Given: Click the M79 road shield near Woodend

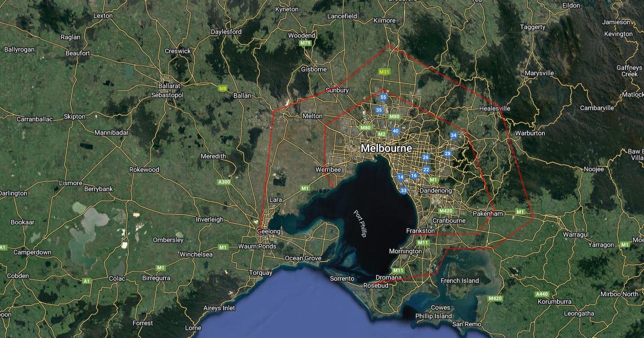Looking at the screenshot, I should (306, 43).
